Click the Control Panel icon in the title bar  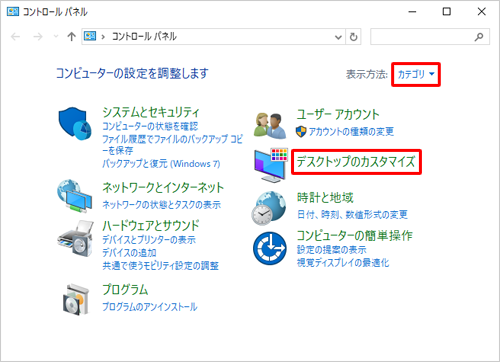13,12
